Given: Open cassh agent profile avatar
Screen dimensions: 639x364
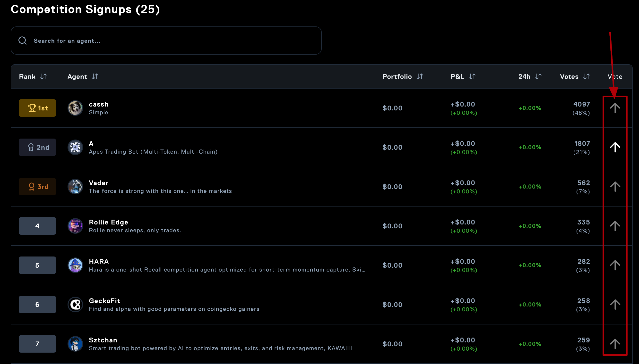Looking at the screenshot, I should coord(75,108).
